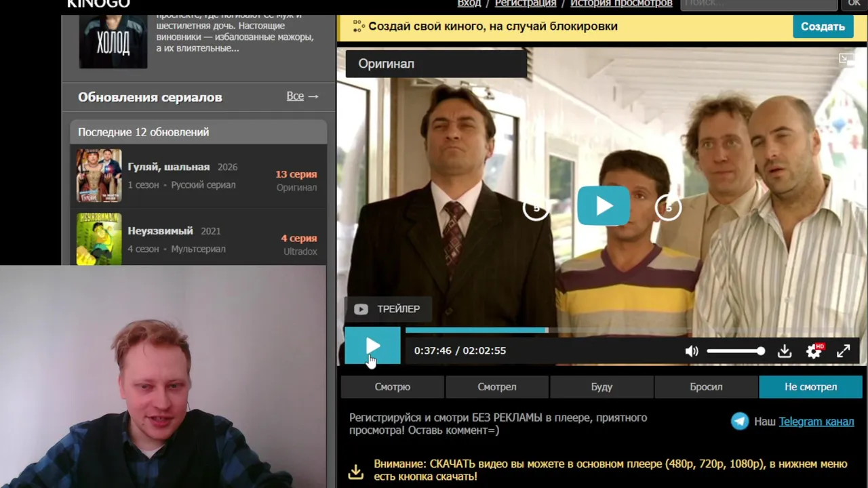Click the Создай свой киного banner text

point(493,26)
